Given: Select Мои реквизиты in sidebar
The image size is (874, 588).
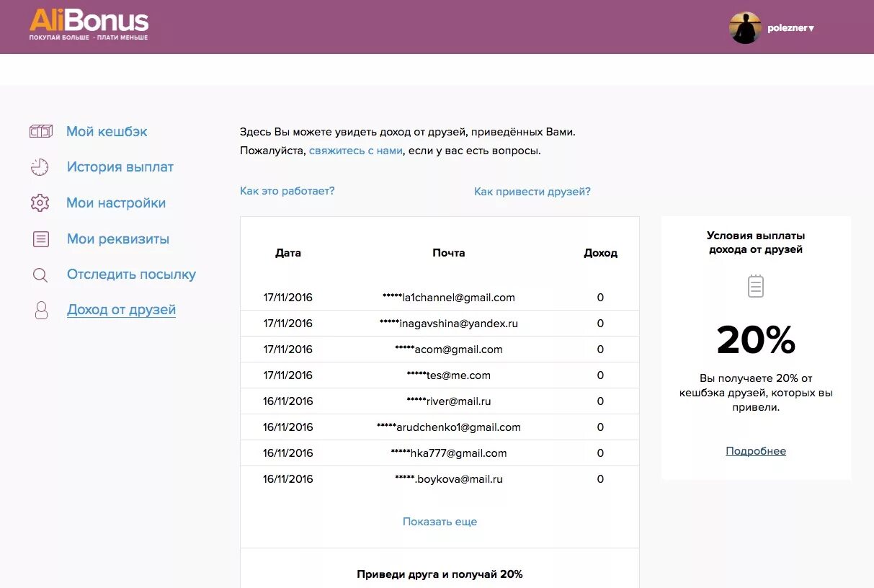Looking at the screenshot, I should tap(118, 239).
